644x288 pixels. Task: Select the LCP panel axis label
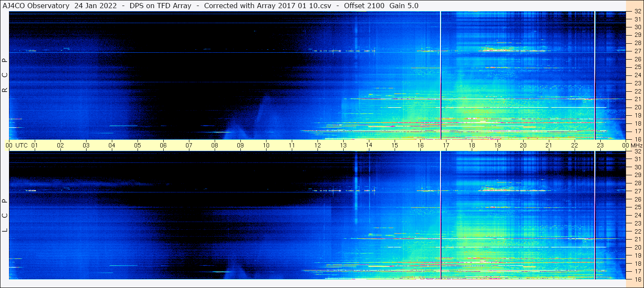[5, 215]
